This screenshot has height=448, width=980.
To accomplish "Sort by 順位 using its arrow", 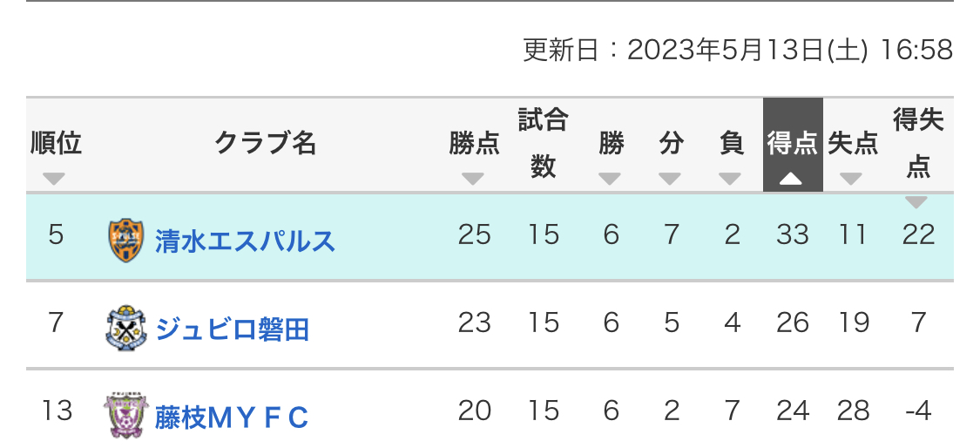I will point(54,179).
